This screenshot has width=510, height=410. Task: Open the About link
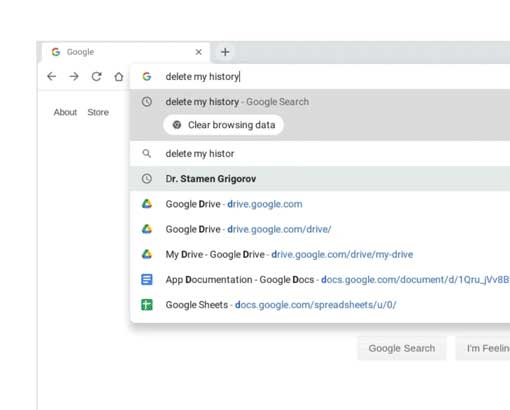[65, 112]
